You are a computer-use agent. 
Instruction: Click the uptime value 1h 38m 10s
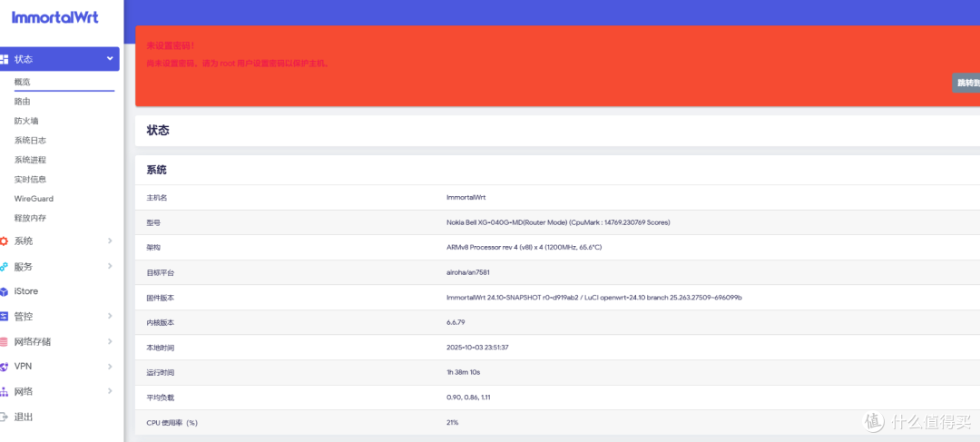pos(463,373)
